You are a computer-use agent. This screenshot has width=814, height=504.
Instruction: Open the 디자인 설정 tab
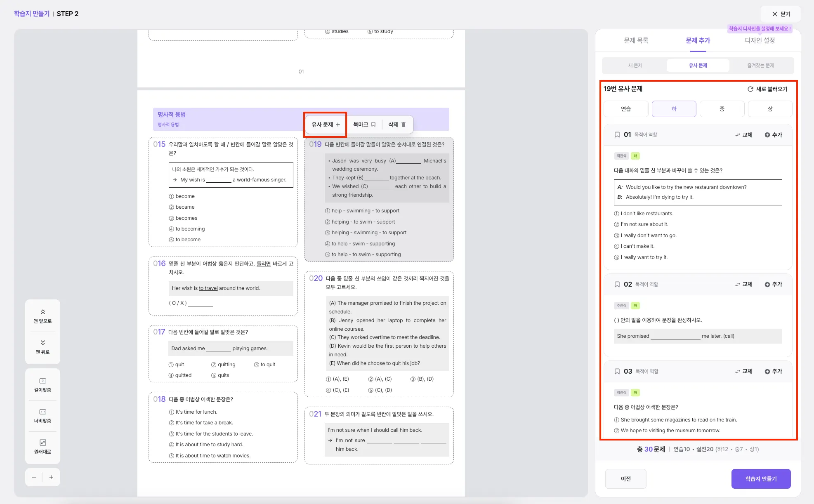760,40
